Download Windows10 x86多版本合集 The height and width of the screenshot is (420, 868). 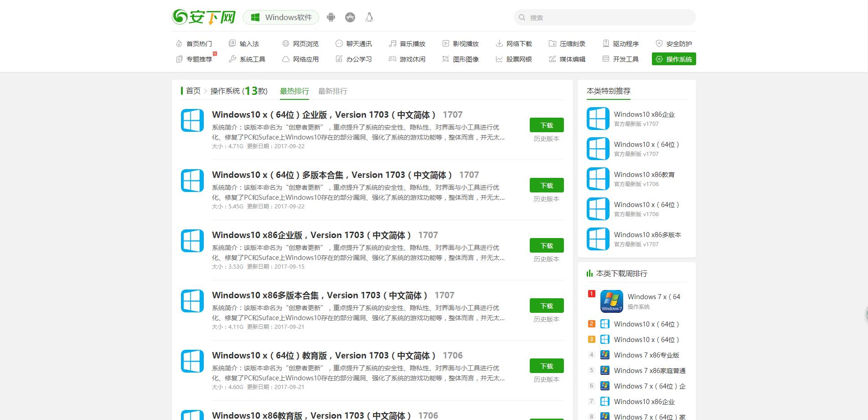click(x=547, y=306)
